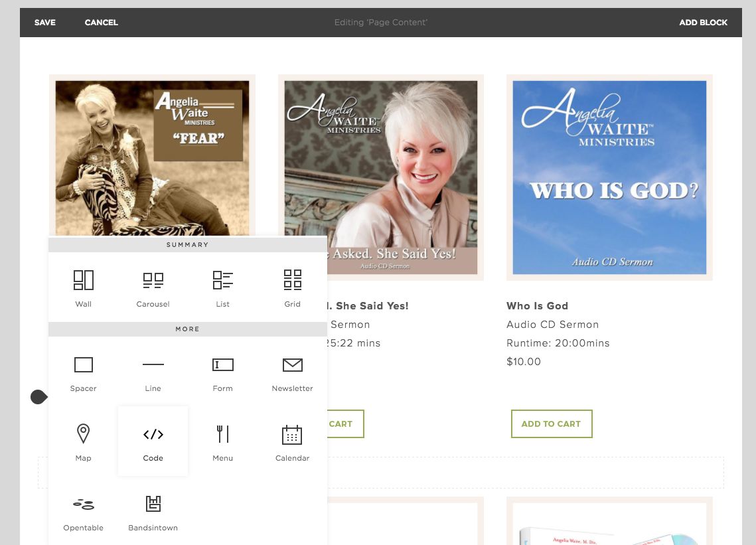Select the Who Is God cover image
The height and width of the screenshot is (545, 756).
609,177
